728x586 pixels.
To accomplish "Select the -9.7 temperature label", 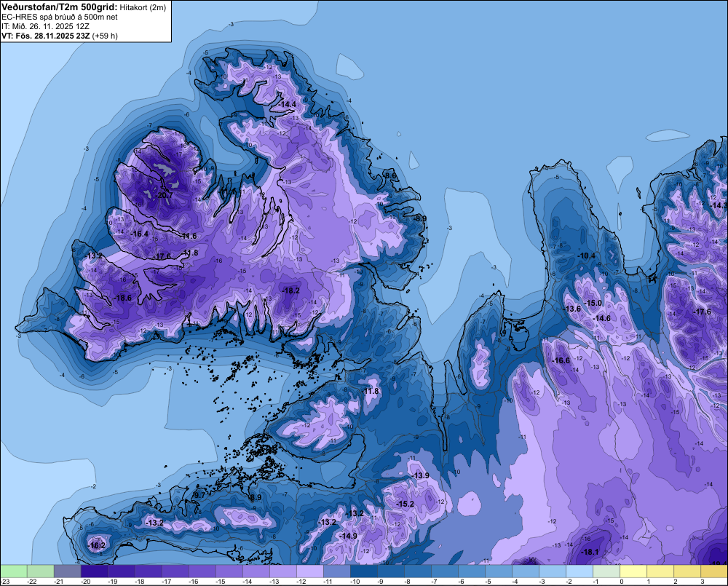I will 199,496.
